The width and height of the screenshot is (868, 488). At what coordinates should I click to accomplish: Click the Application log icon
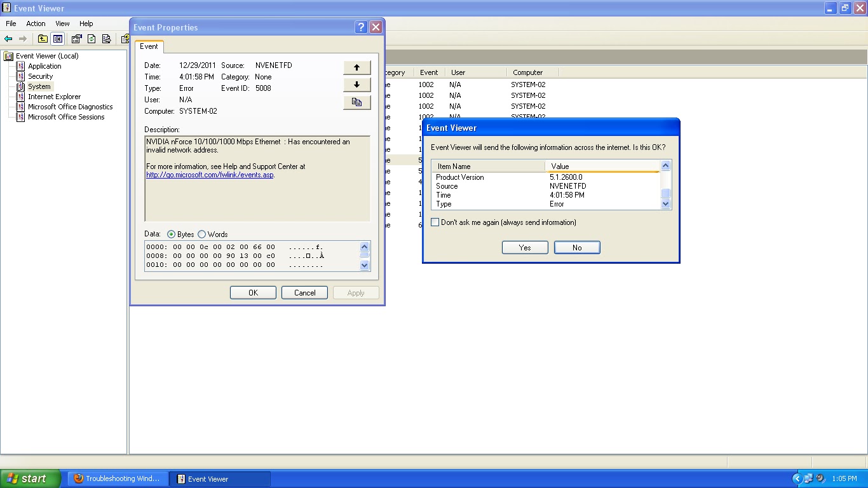pos(21,66)
